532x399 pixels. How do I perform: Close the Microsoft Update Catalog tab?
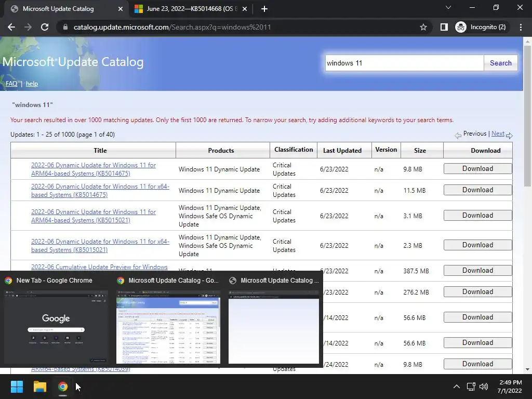coord(121,9)
